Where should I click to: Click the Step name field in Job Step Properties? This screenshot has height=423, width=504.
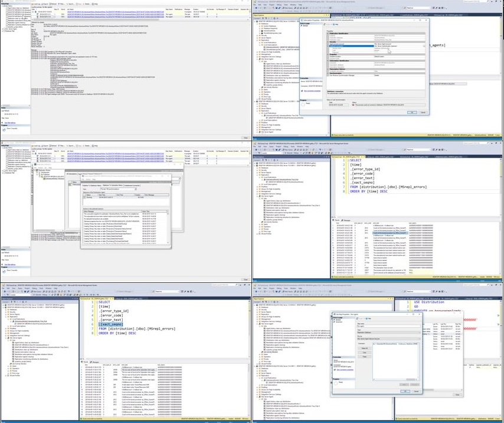388,327
